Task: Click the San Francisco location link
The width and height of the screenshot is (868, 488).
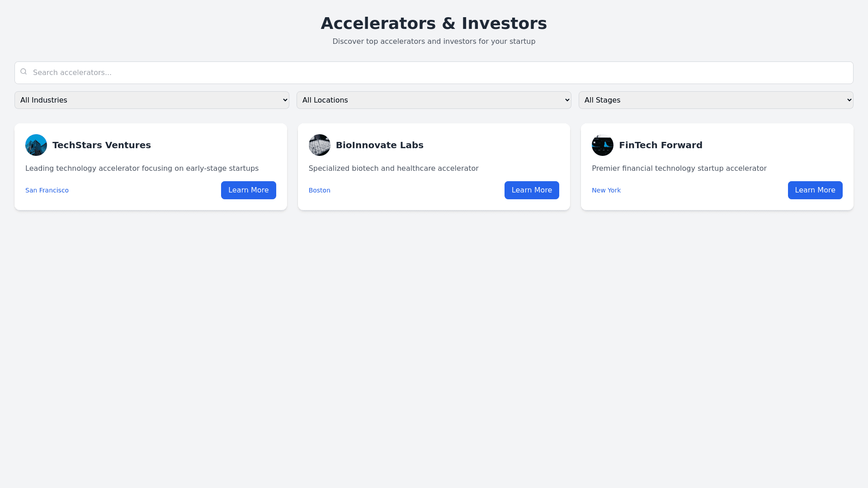Action: (47, 190)
